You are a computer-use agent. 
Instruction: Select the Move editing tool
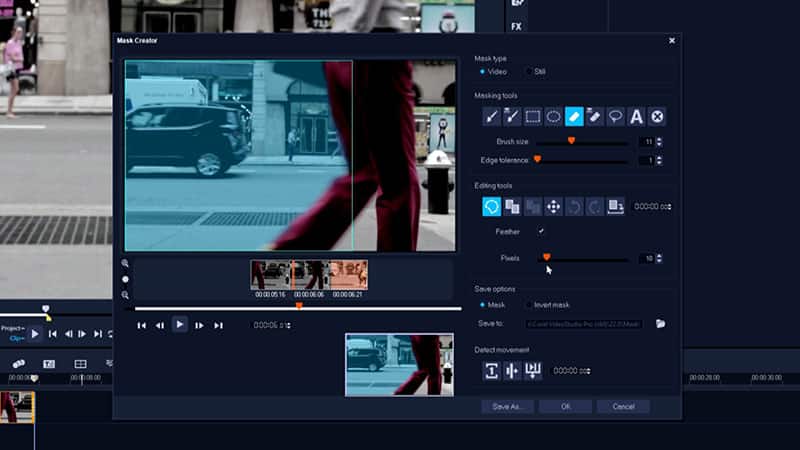click(553, 206)
